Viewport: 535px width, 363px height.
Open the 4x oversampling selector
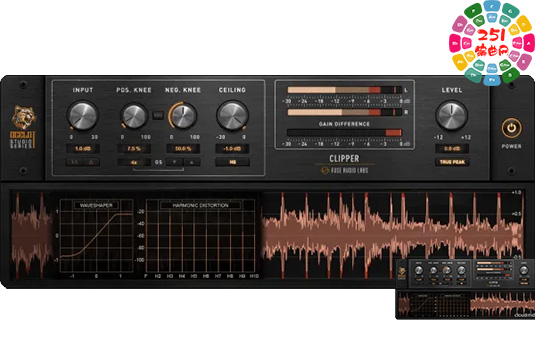[x=134, y=162]
